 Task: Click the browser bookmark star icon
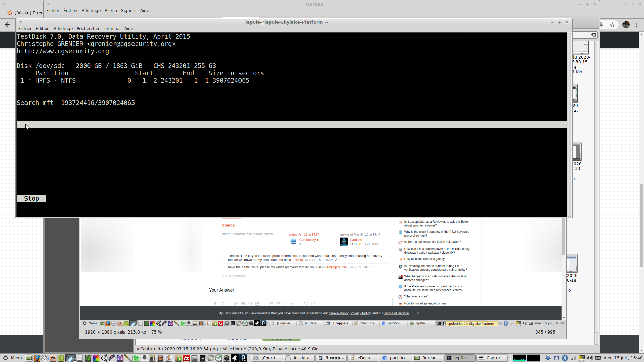(x=612, y=25)
